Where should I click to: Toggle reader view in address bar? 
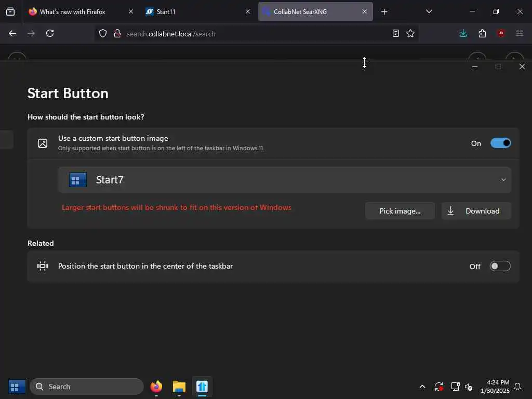click(x=395, y=33)
